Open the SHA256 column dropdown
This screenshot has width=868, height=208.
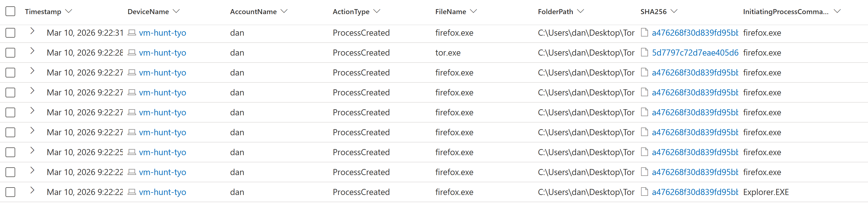pos(674,11)
